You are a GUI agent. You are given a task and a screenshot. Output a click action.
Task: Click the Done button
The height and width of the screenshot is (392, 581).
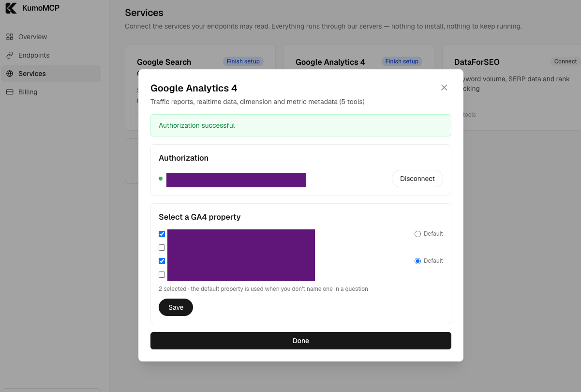(301, 341)
